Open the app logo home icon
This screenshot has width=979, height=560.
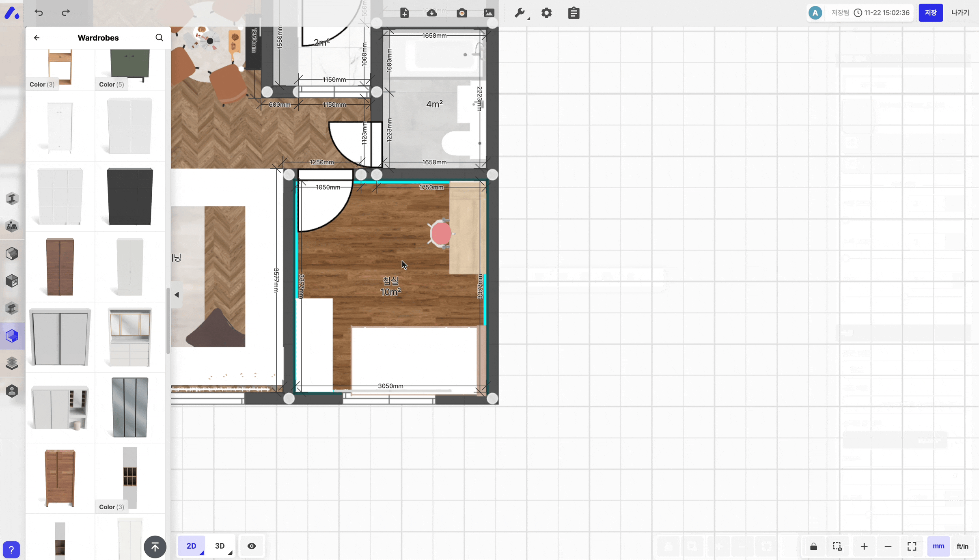tap(12, 13)
